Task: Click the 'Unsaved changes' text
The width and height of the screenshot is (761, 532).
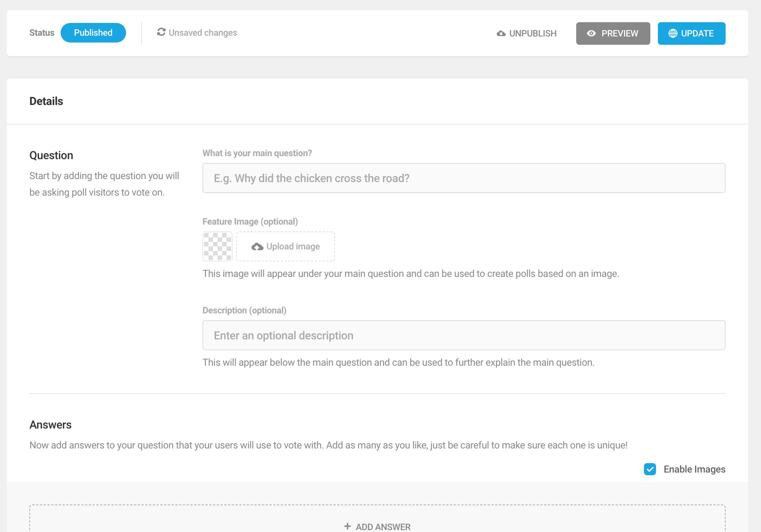Action: click(203, 33)
